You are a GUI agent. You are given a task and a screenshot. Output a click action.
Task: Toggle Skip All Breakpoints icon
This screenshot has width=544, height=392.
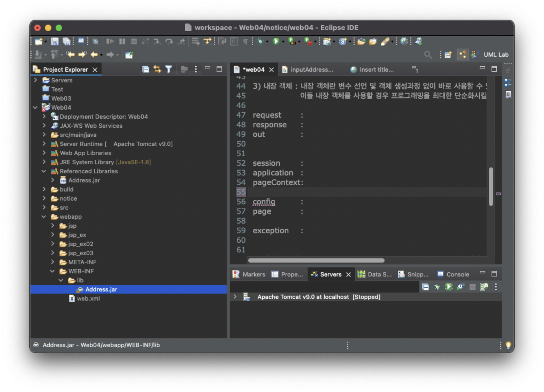(x=95, y=41)
